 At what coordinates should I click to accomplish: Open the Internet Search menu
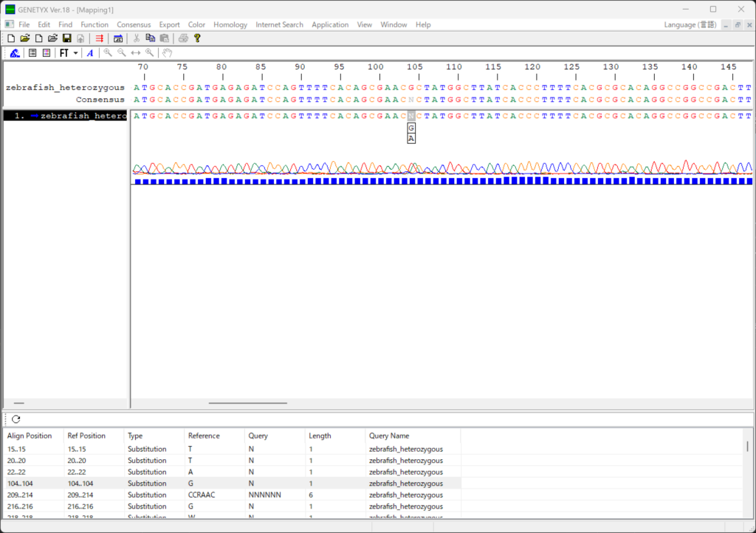coord(279,24)
